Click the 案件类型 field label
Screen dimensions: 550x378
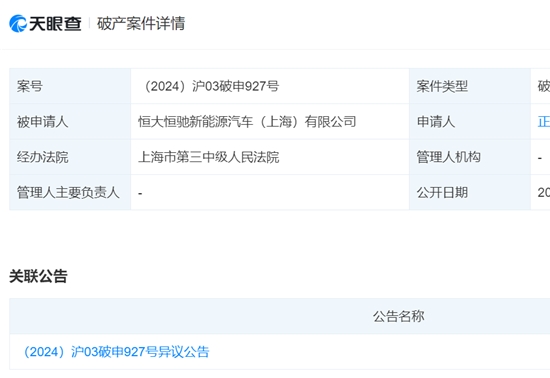442,86
